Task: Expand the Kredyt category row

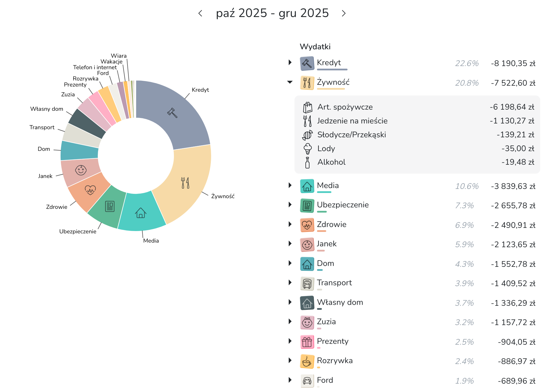Action: tap(290, 62)
